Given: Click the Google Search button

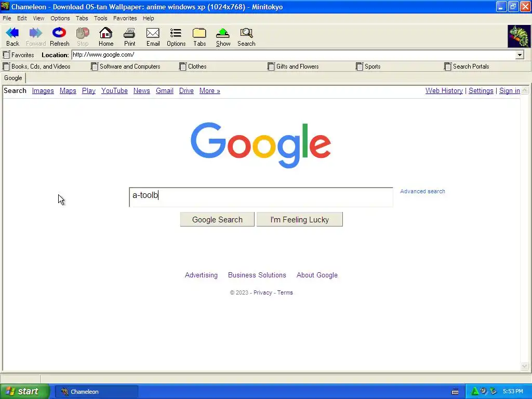Looking at the screenshot, I should (x=217, y=220).
